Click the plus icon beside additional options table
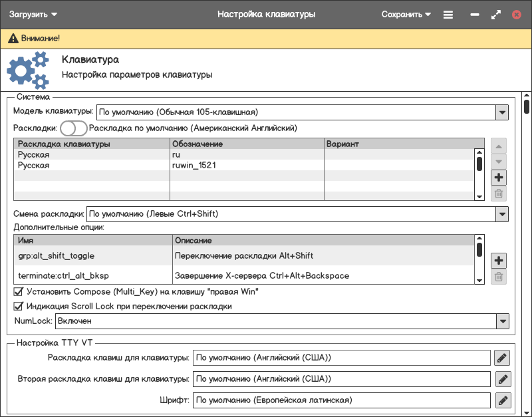Screen dimensions: 532x417 (499, 260)
